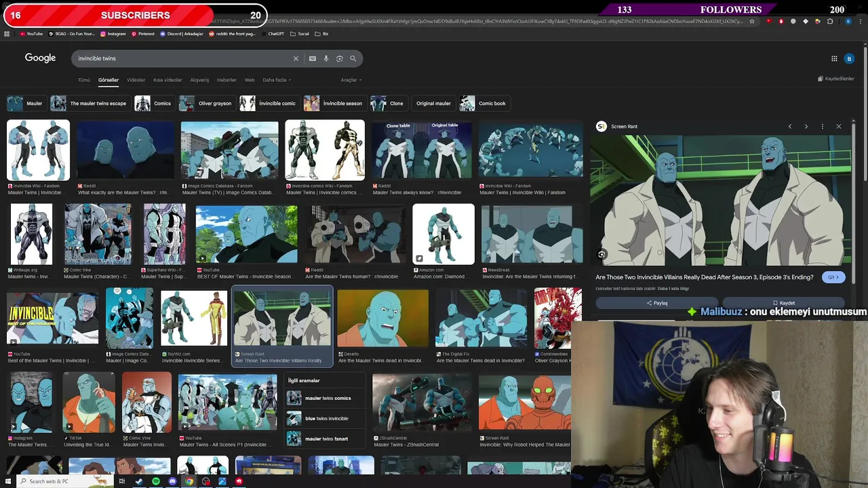Filter by The mauler twins escape chip

(x=89, y=104)
